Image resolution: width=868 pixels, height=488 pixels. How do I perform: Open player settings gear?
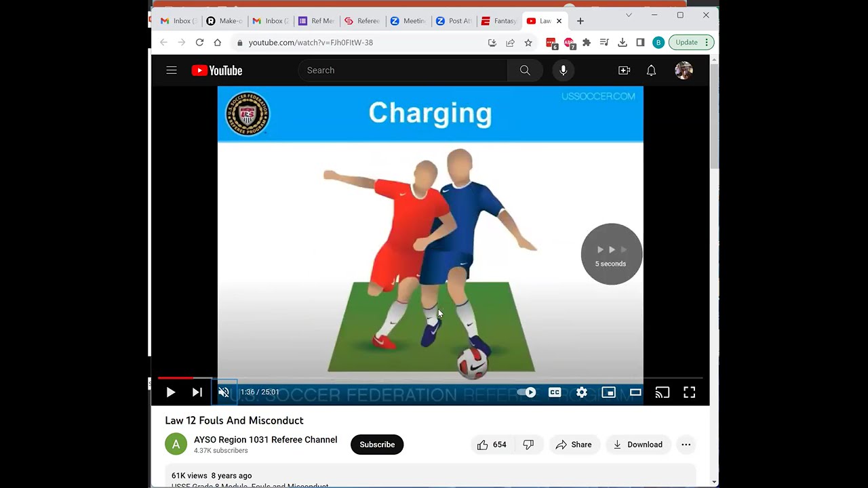point(582,392)
